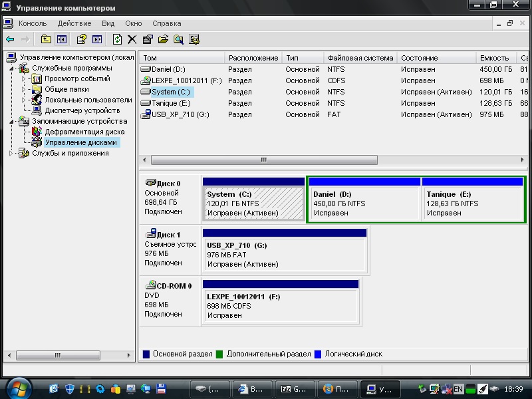Click the dark blue Основной раздел legend swatch
This screenshot has height=399, width=532.
pos(146,354)
